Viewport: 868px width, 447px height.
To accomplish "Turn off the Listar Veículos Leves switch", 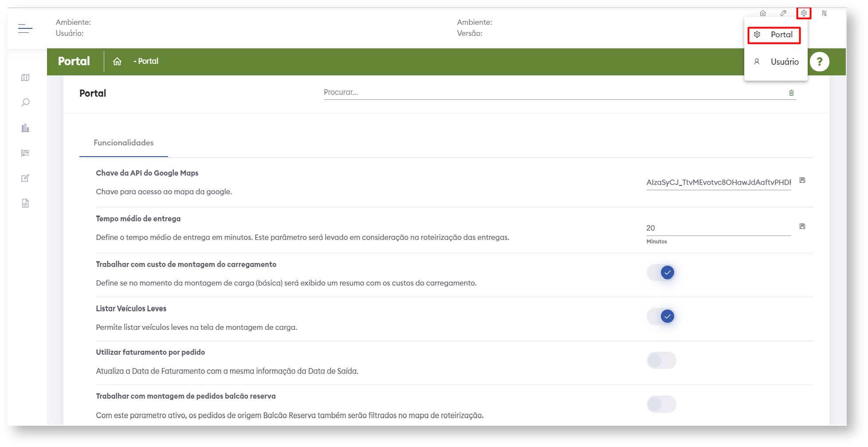I will (x=661, y=316).
